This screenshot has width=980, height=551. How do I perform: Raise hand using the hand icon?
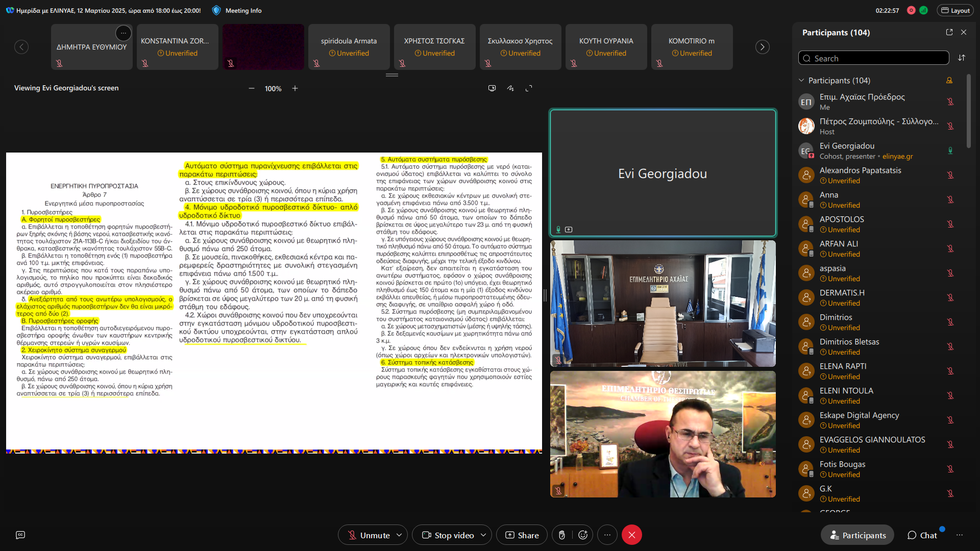tap(562, 535)
